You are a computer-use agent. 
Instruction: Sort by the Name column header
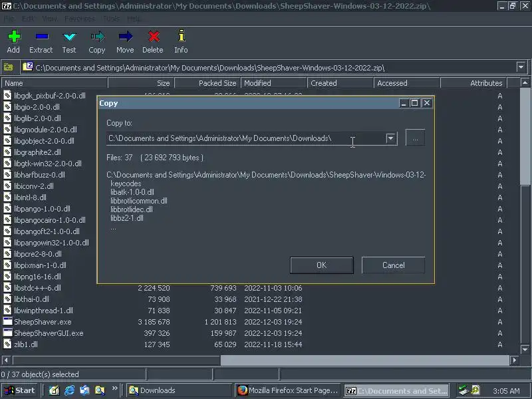click(55, 82)
